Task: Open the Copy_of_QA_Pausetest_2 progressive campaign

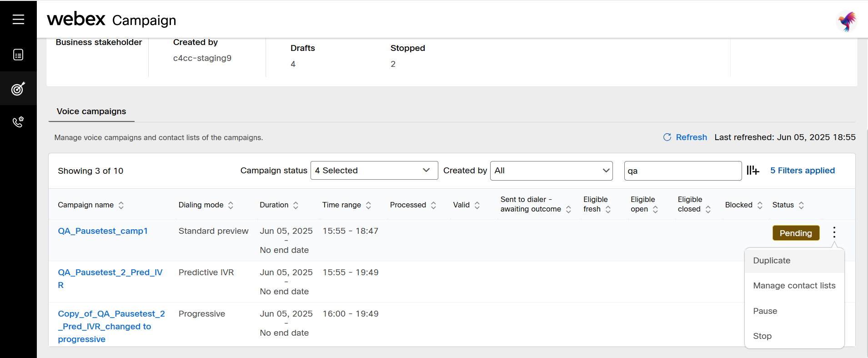Action: [x=111, y=327]
